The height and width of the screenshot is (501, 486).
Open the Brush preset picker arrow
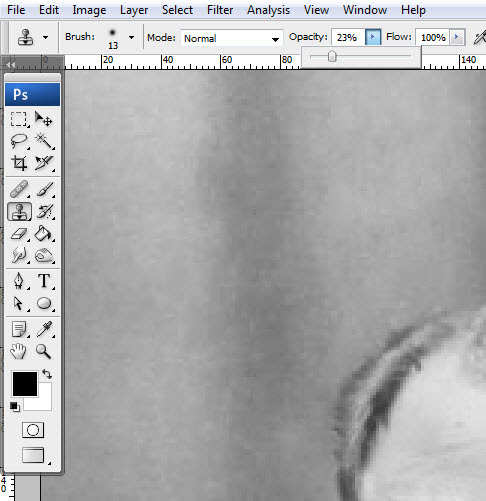pyautogui.click(x=131, y=37)
